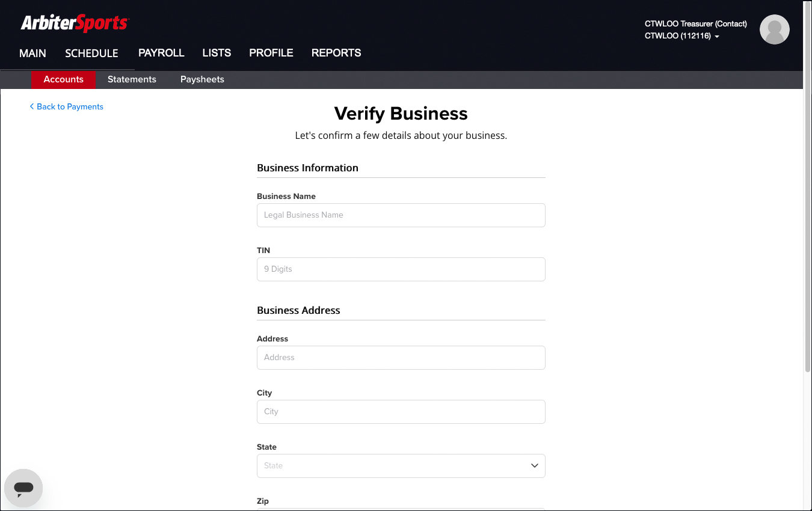This screenshot has height=511, width=812.
Task: Click the City input field
Action: pyautogui.click(x=401, y=412)
